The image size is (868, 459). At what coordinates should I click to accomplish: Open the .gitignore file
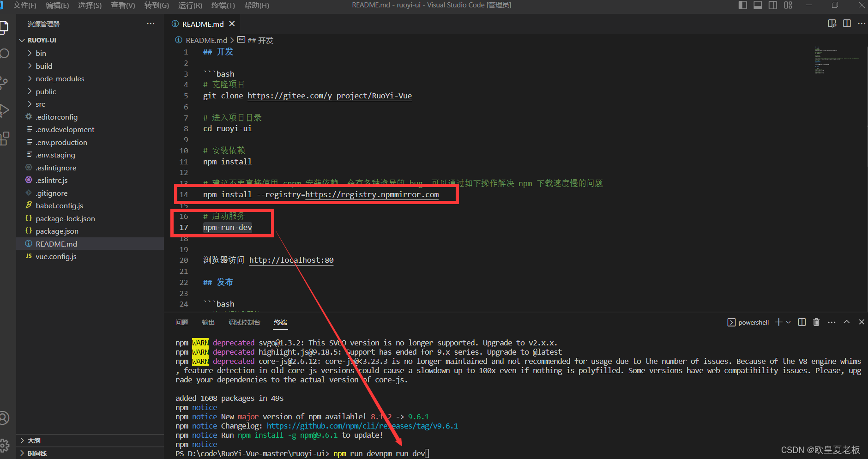tap(90, 193)
